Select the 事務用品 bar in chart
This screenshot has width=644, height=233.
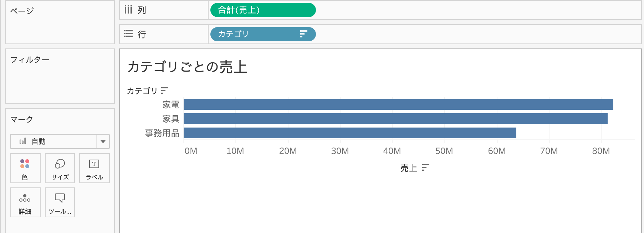[350, 133]
